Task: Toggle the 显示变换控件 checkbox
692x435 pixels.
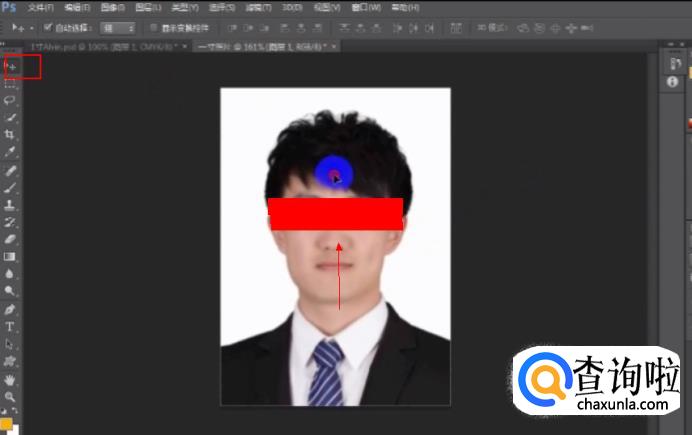Action: tap(154, 27)
